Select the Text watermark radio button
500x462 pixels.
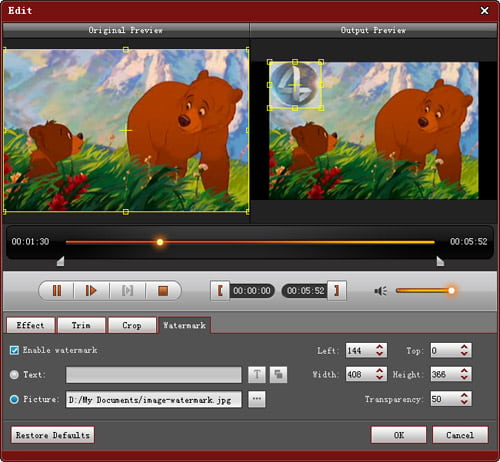tap(14, 375)
